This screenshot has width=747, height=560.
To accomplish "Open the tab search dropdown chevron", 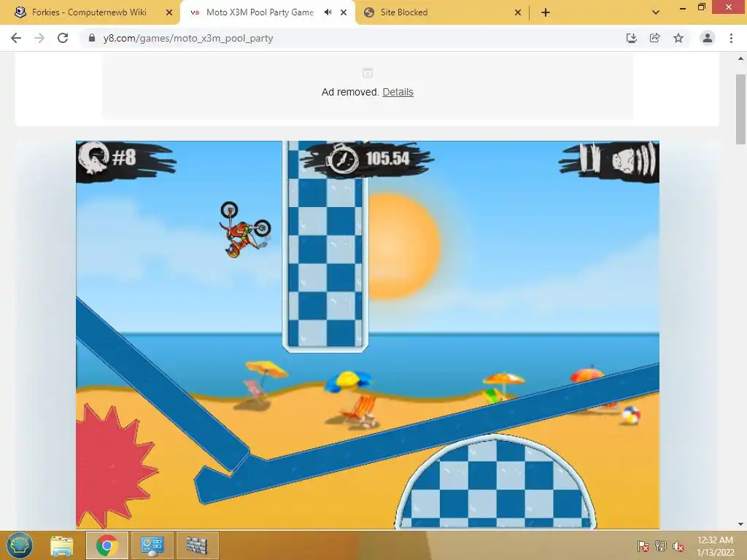I will click(x=656, y=12).
